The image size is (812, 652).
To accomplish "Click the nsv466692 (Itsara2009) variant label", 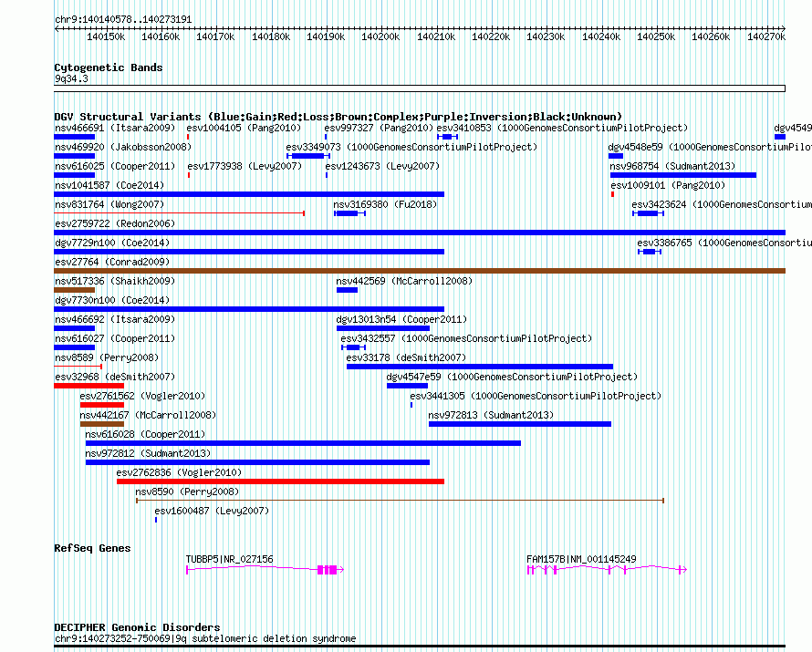I will click(x=115, y=319).
